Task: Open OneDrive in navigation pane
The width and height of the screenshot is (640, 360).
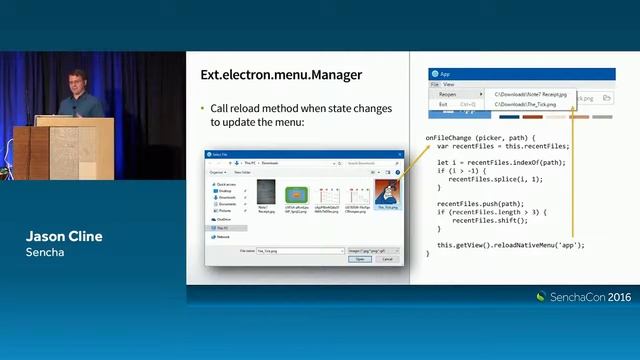Action: tap(221, 220)
